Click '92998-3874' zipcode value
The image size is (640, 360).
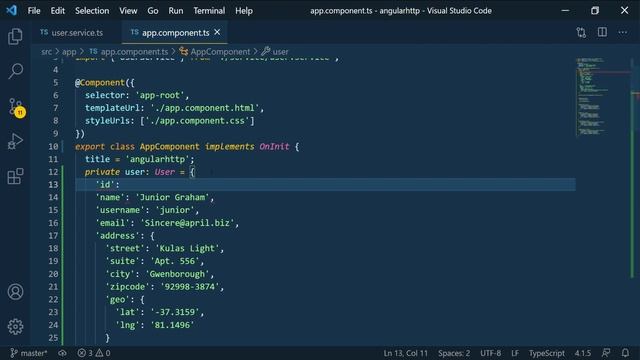190,287
